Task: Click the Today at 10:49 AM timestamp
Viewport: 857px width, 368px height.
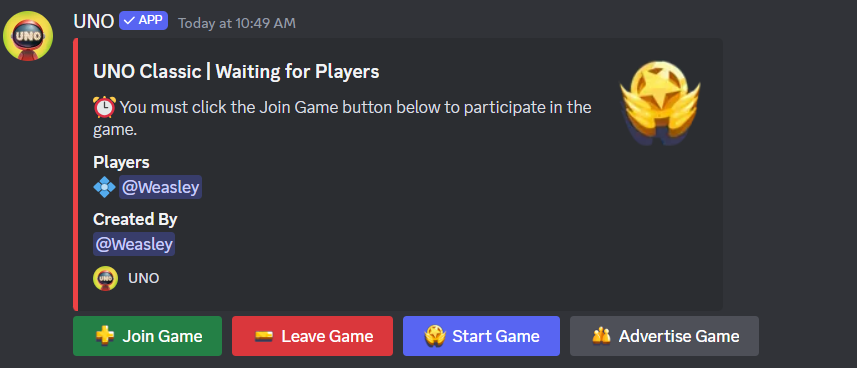Action: 237,23
